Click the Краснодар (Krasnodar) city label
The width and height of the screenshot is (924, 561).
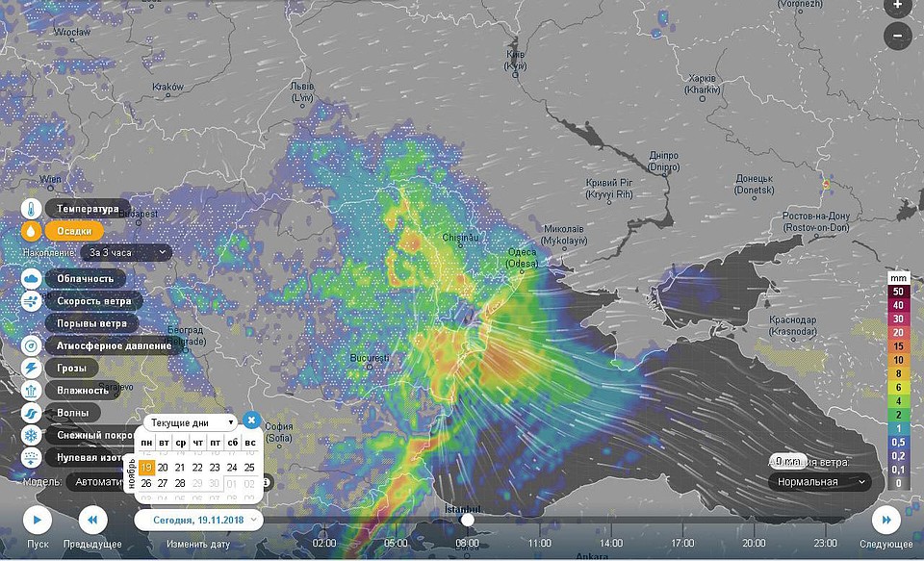tap(792, 326)
